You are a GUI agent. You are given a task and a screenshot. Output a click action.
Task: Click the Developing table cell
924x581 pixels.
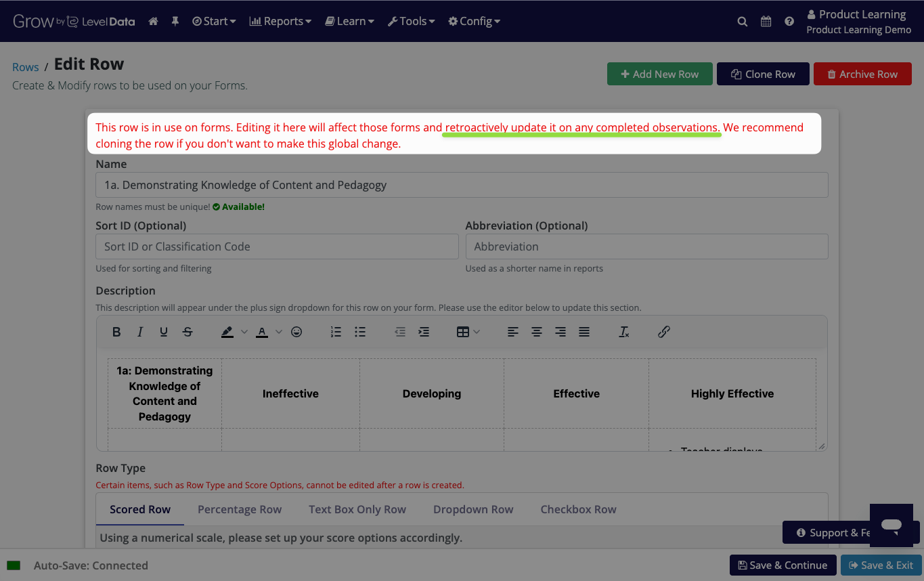point(432,393)
